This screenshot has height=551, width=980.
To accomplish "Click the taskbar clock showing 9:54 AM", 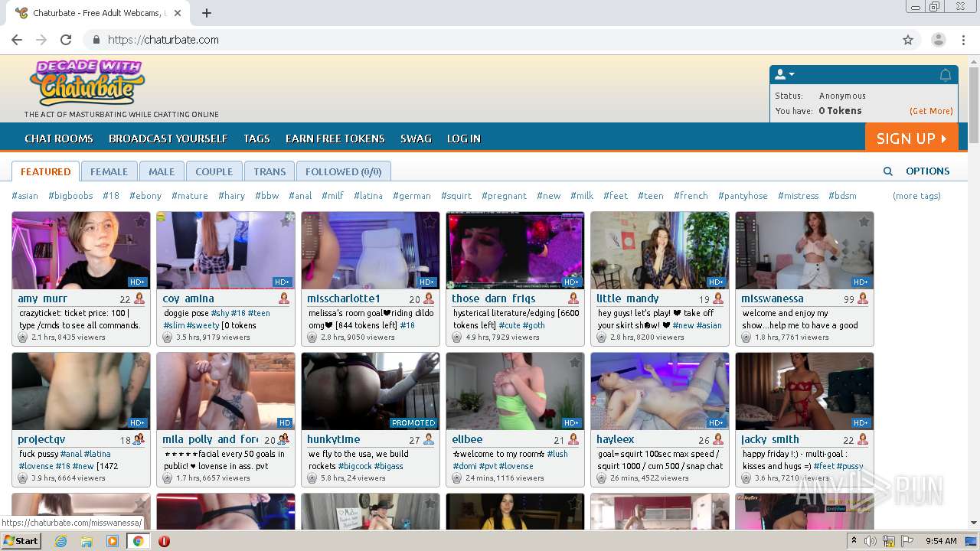I will [941, 541].
